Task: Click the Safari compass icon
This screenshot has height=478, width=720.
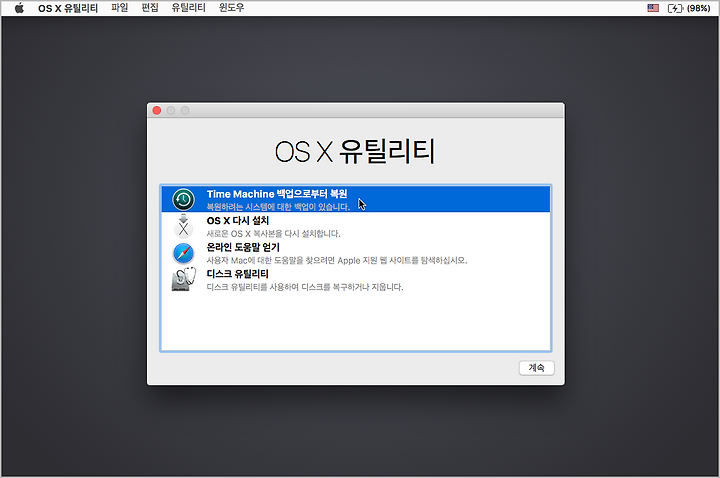Action: pyautogui.click(x=183, y=253)
